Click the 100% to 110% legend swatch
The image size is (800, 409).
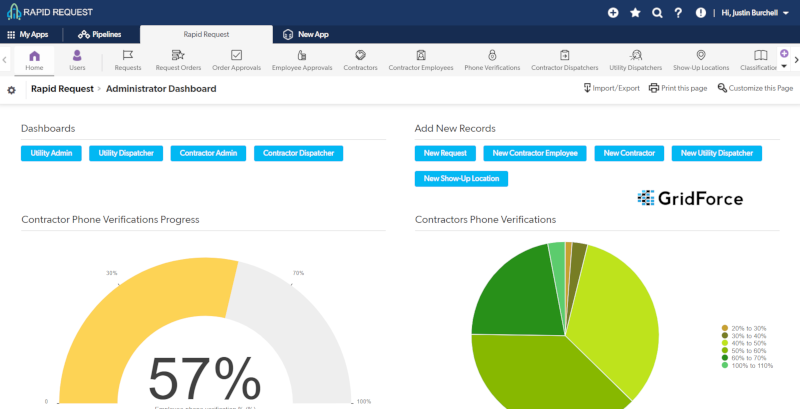[724, 366]
